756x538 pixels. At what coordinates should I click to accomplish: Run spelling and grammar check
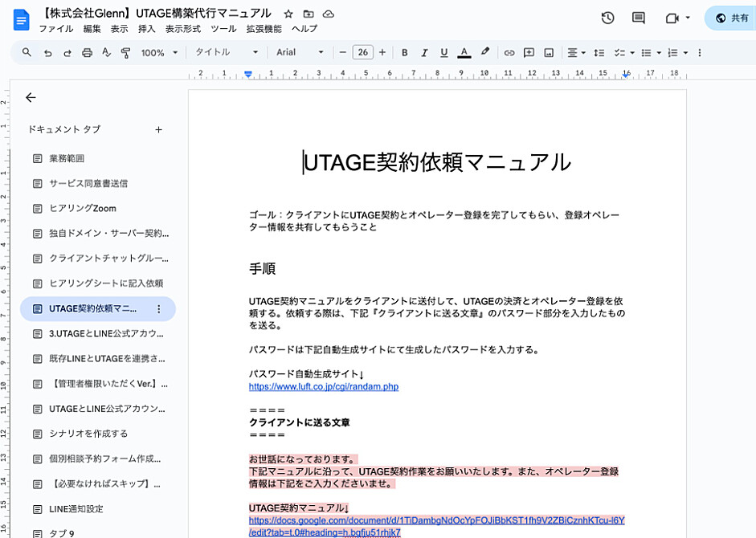(x=107, y=52)
